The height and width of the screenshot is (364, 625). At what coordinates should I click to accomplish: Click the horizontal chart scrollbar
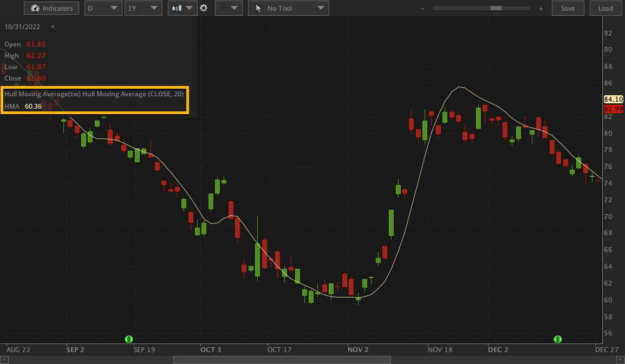click(282, 359)
